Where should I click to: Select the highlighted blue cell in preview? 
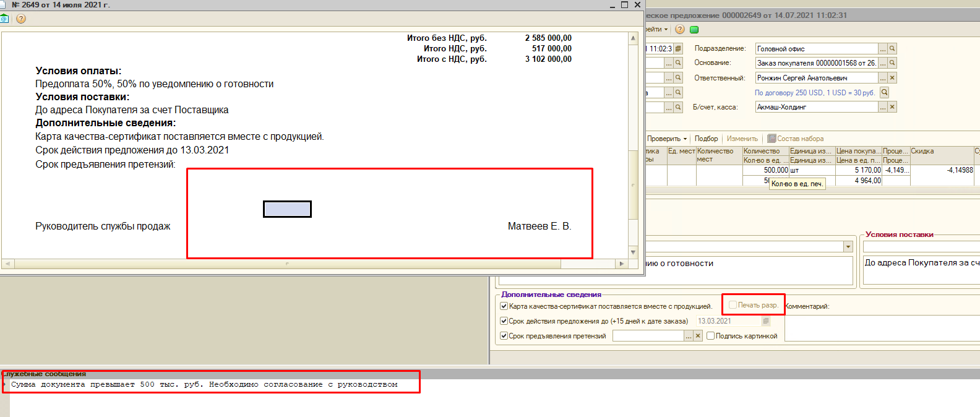[x=287, y=209]
